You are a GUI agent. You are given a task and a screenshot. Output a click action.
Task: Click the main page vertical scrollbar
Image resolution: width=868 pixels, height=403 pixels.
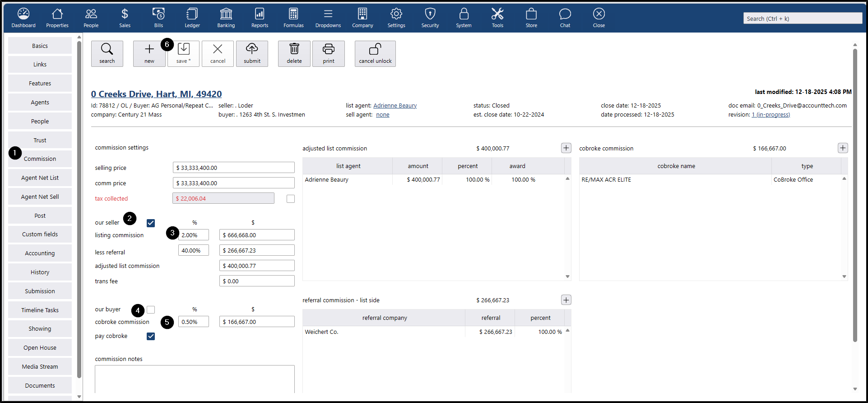coord(854,194)
